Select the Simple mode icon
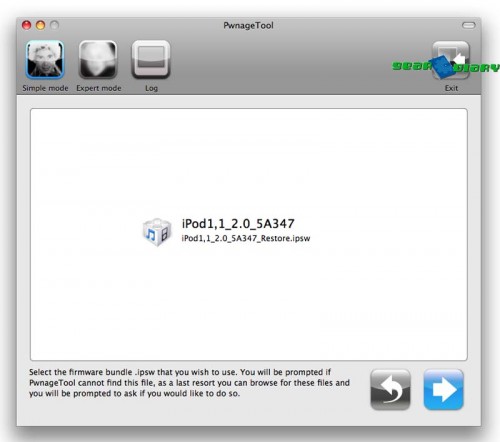Image resolution: width=500 pixels, height=442 pixels. point(45,60)
